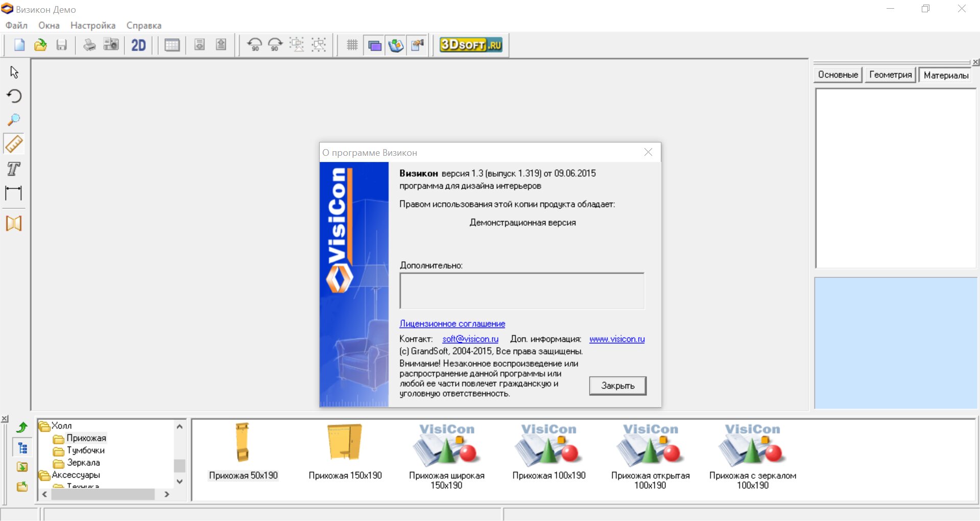Open the 3DSOFT.RU site button
The image size is (980, 521).
tap(471, 45)
